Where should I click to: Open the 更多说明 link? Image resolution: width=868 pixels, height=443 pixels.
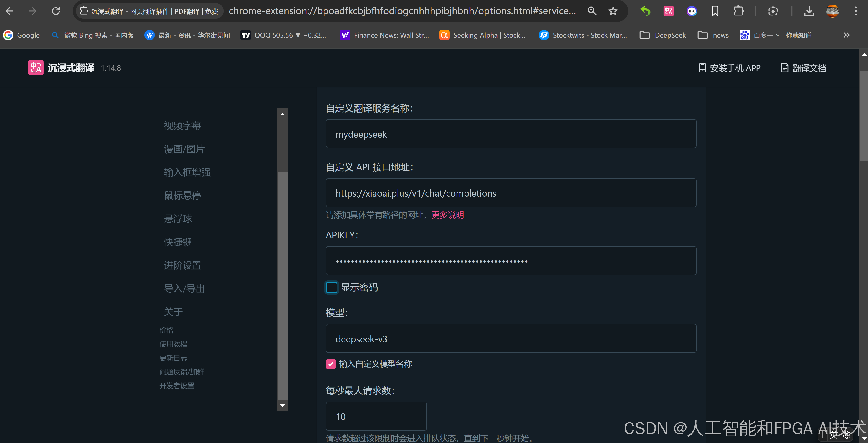pyautogui.click(x=447, y=215)
